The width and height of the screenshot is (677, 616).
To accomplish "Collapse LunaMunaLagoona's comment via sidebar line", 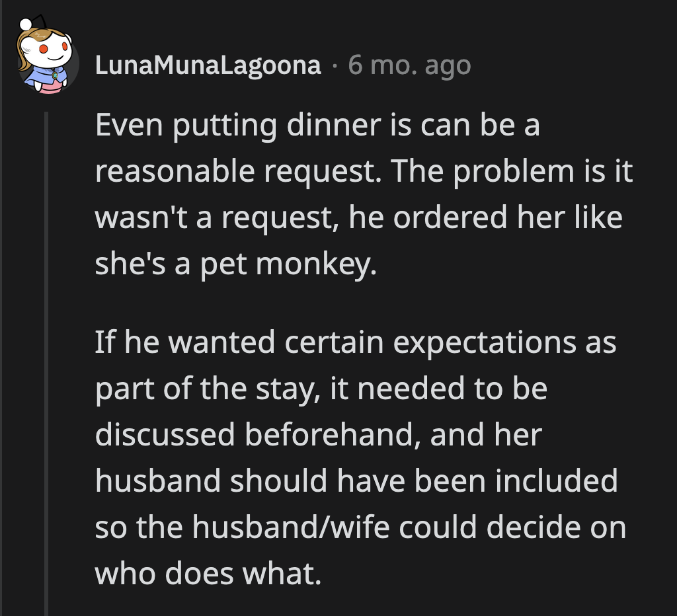I will (46, 397).
